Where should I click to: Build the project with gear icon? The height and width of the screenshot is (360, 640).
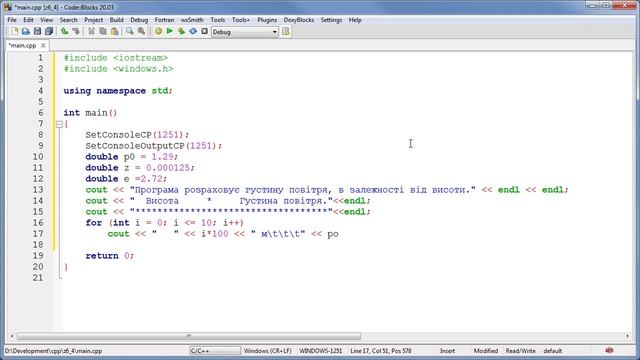point(158,31)
